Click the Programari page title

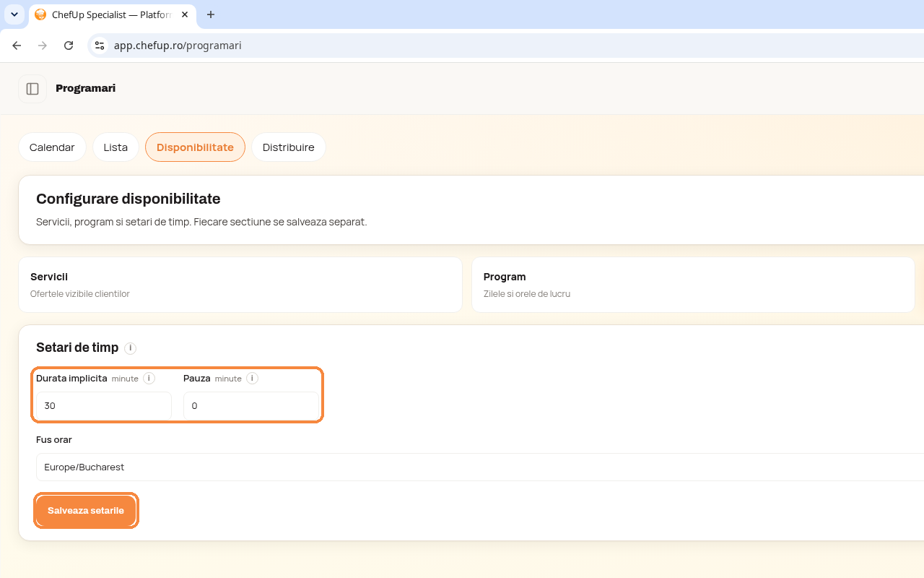(85, 88)
